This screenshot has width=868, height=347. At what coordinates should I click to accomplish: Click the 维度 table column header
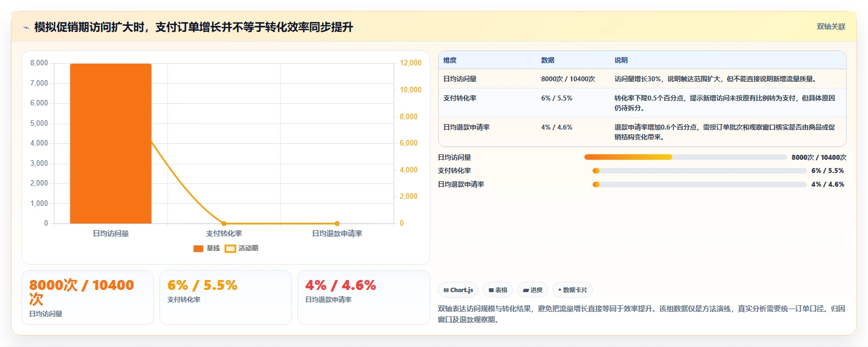pos(450,60)
